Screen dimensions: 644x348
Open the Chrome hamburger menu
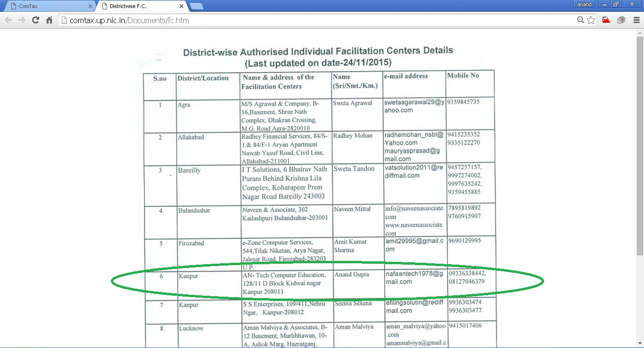coord(636,20)
